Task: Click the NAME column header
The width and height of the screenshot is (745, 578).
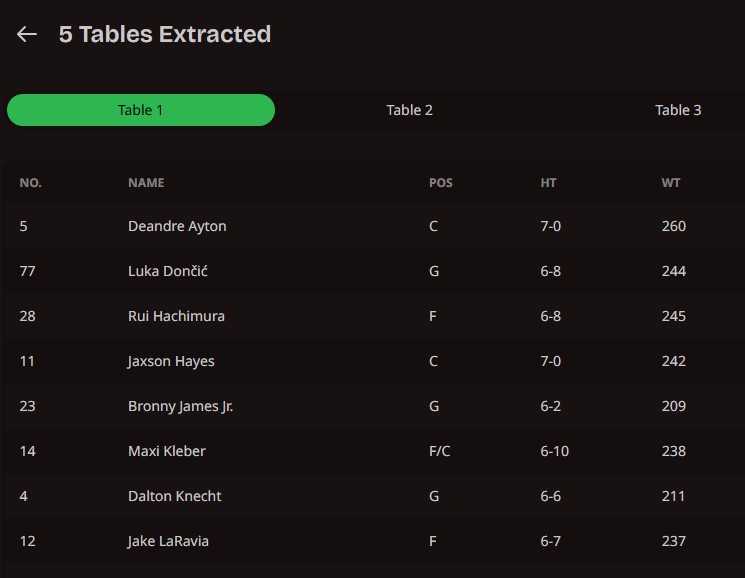Action: pyautogui.click(x=146, y=183)
